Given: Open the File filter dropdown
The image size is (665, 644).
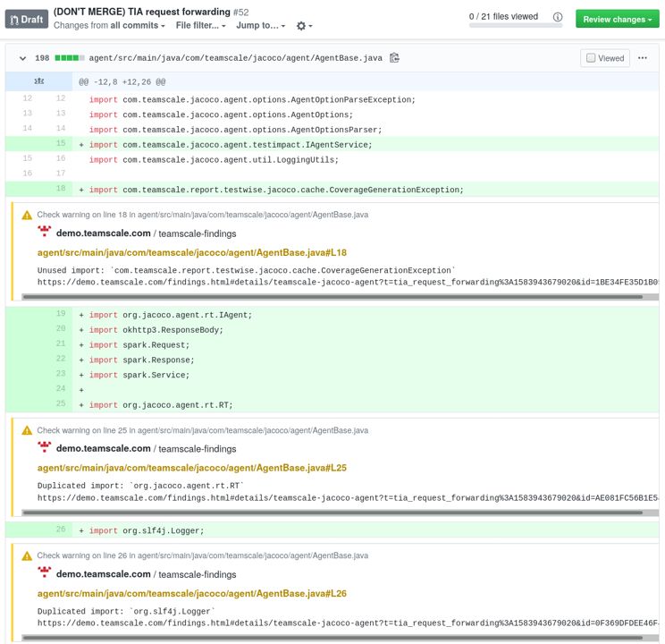Looking at the screenshot, I should (x=200, y=25).
